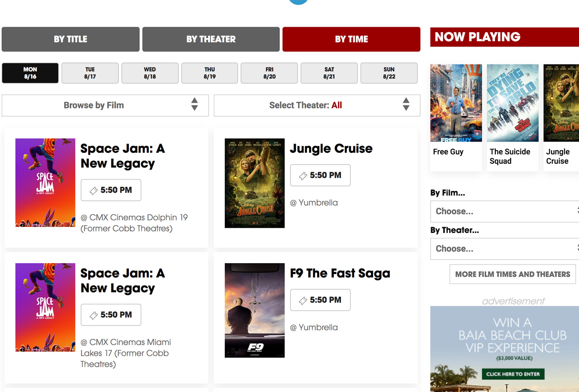579x392 pixels.
Task: Open The Suicide Squad poster in Now Playing
Action: [513, 103]
